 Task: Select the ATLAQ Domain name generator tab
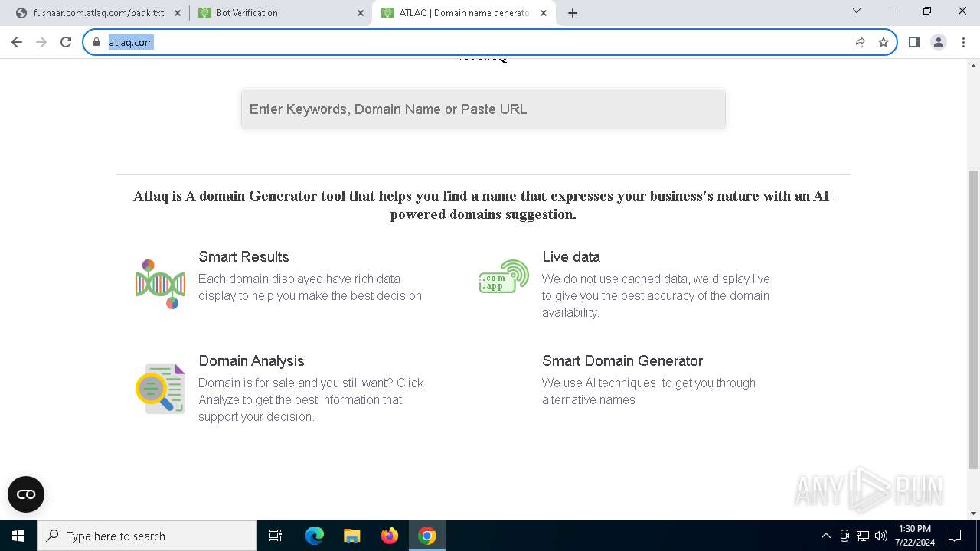pos(464,13)
